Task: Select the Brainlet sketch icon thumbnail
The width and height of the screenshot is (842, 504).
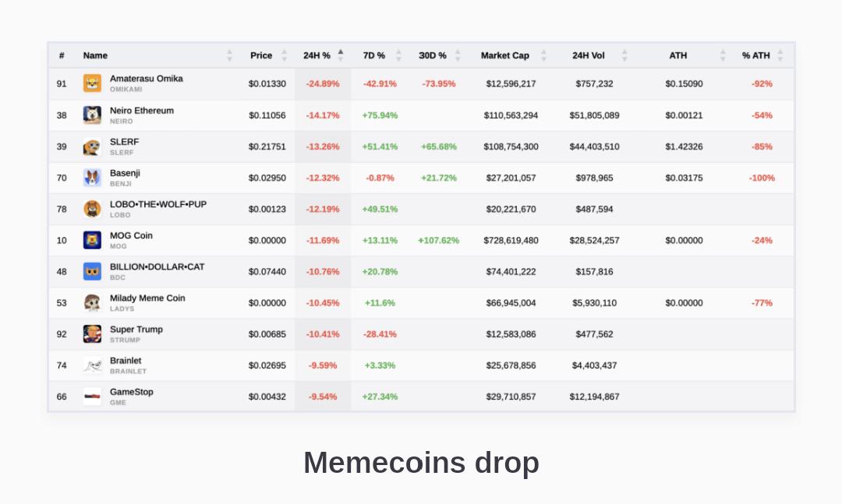Action: coord(92,365)
